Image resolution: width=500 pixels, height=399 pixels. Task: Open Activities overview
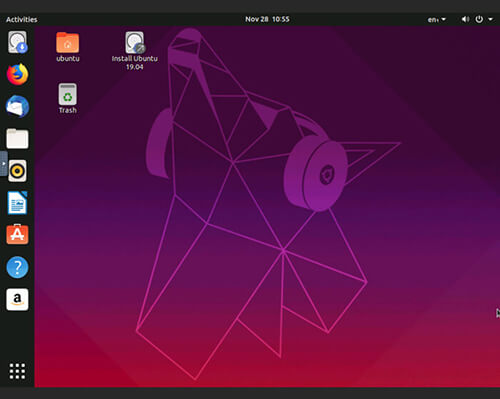(22, 19)
